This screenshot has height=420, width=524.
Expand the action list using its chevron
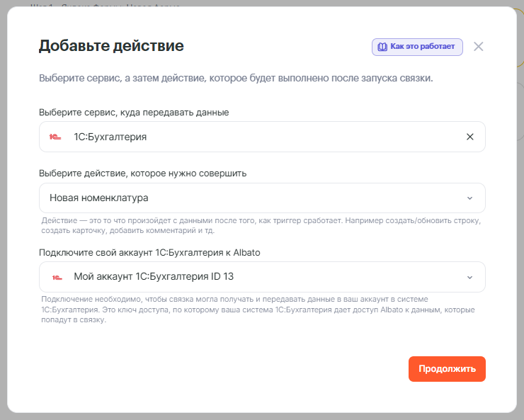tap(470, 198)
